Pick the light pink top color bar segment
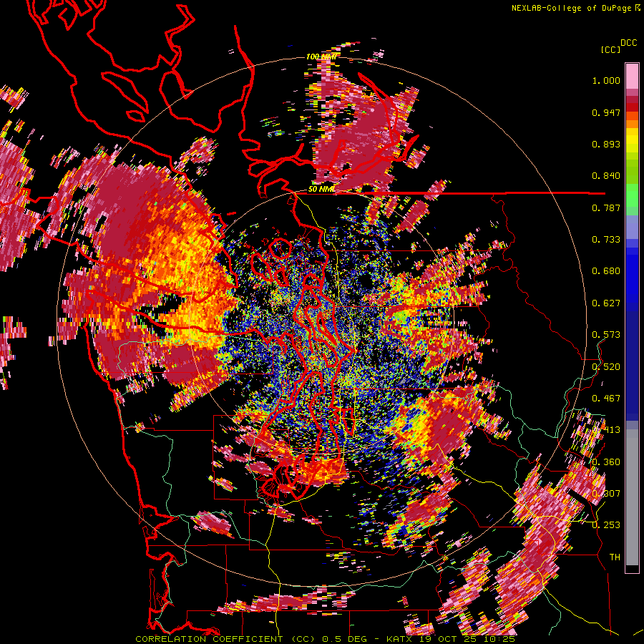Screen dimensions: 644x644 (x=632, y=77)
